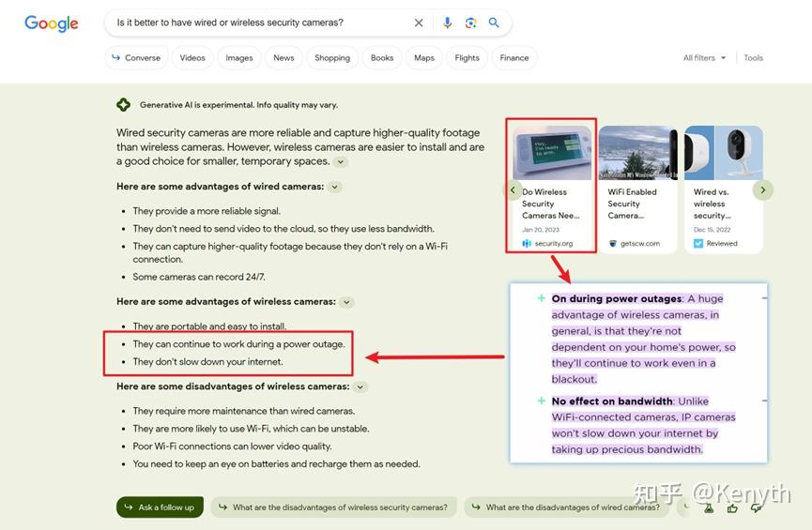812x530 pixels.
Task: Open the security.org wireless cameras card
Action: point(552,189)
